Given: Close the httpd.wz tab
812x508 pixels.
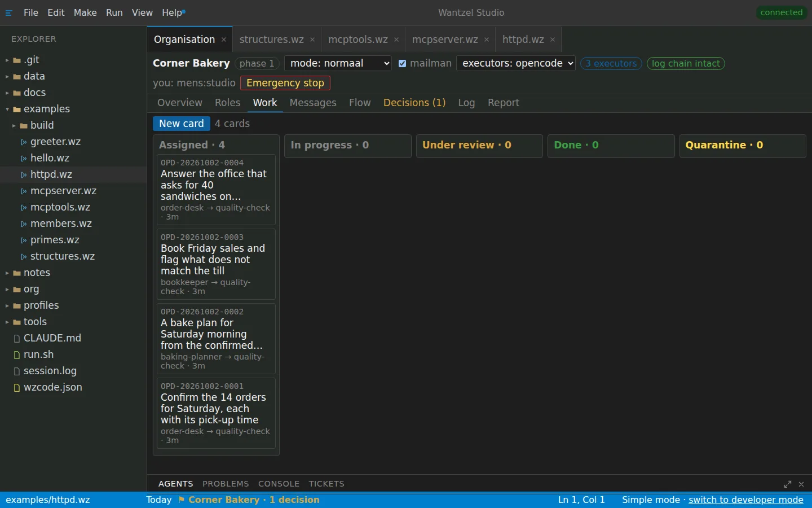Looking at the screenshot, I should coord(553,40).
